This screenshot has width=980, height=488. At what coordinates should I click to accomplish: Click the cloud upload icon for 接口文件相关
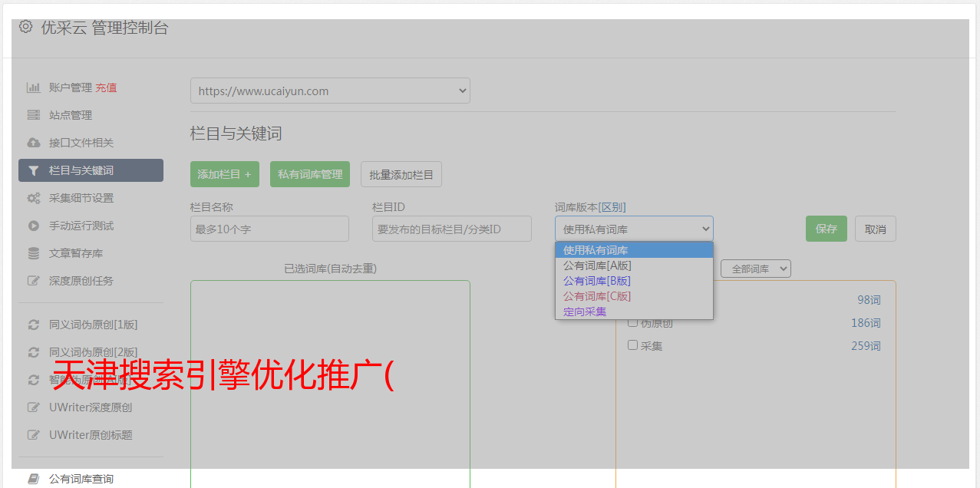pos(33,143)
